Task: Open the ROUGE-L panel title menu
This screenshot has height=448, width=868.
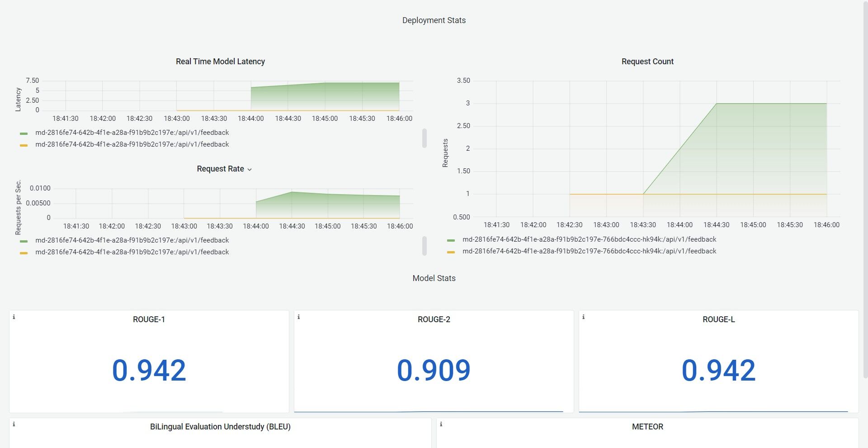Action: click(x=718, y=319)
